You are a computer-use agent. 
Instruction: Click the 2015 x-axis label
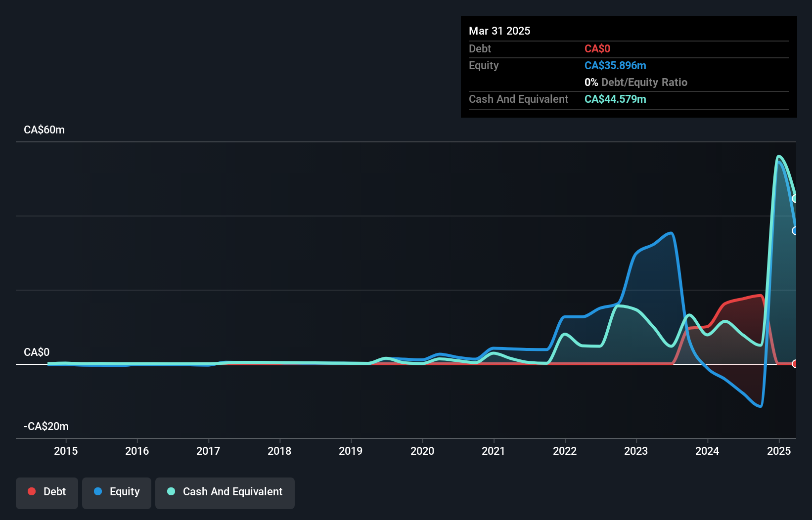(66, 451)
